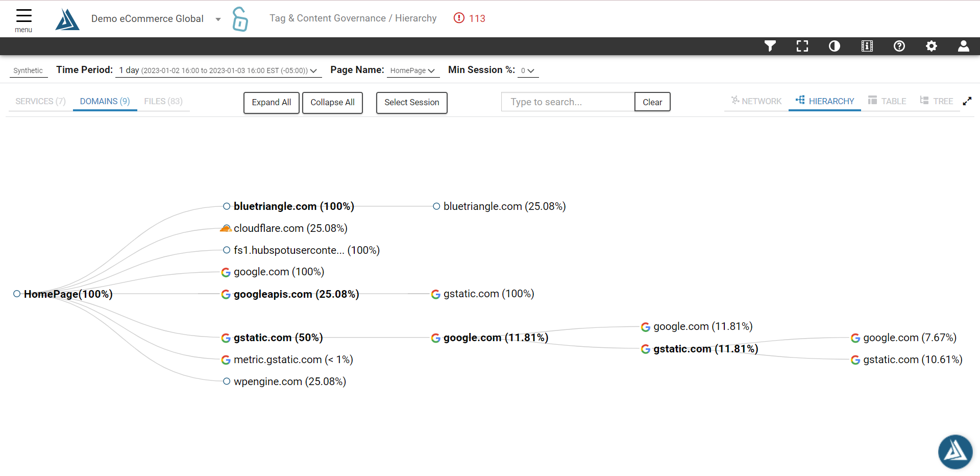Collapse the googleapis.com (25.08%) node

pos(290,294)
